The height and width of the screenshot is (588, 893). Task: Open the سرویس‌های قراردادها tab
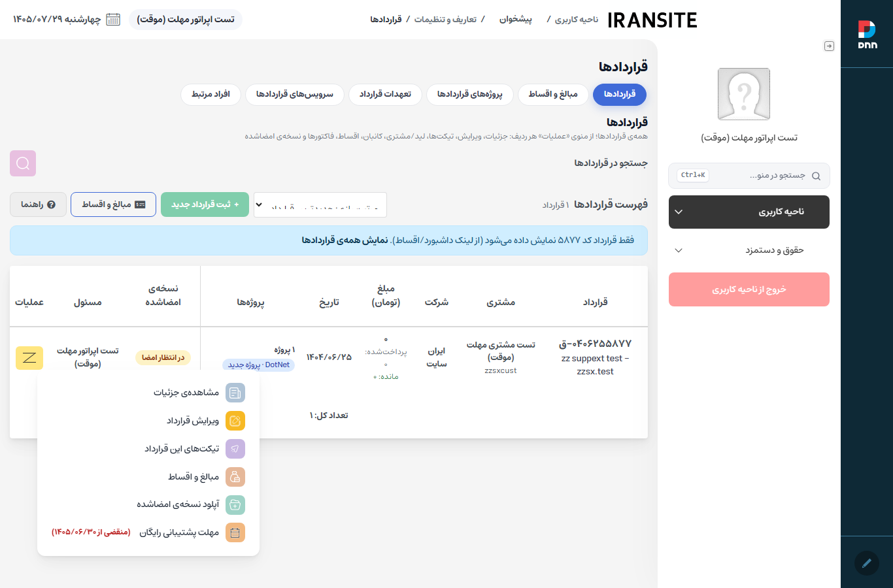coord(295,95)
